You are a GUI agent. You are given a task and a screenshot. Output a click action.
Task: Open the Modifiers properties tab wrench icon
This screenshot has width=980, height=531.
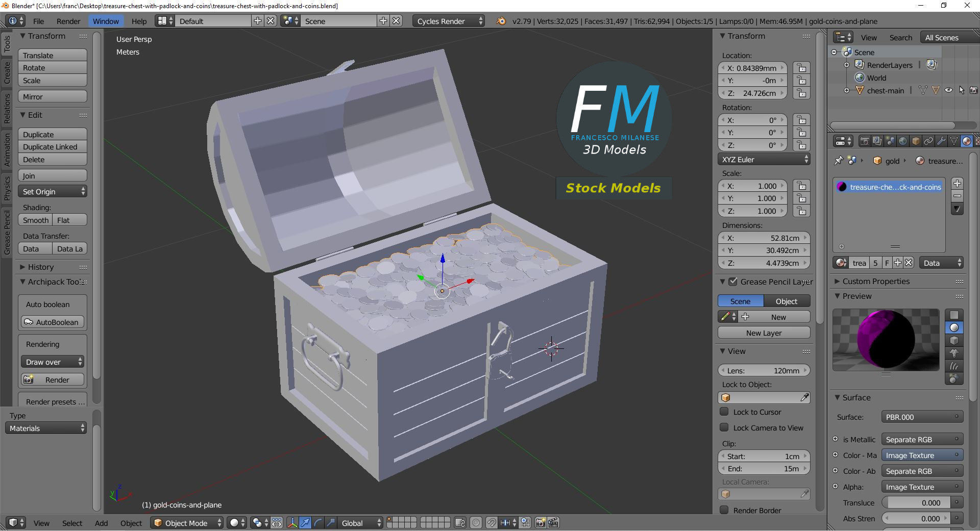click(941, 141)
